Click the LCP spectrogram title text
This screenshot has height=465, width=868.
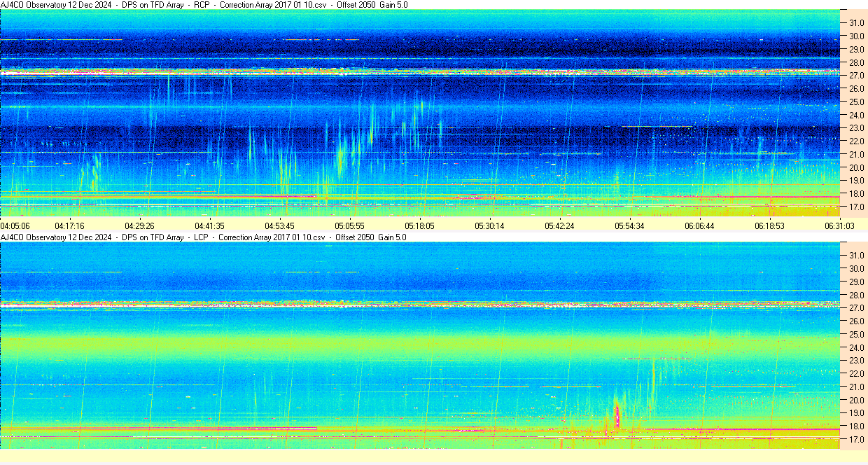[x=203, y=237]
